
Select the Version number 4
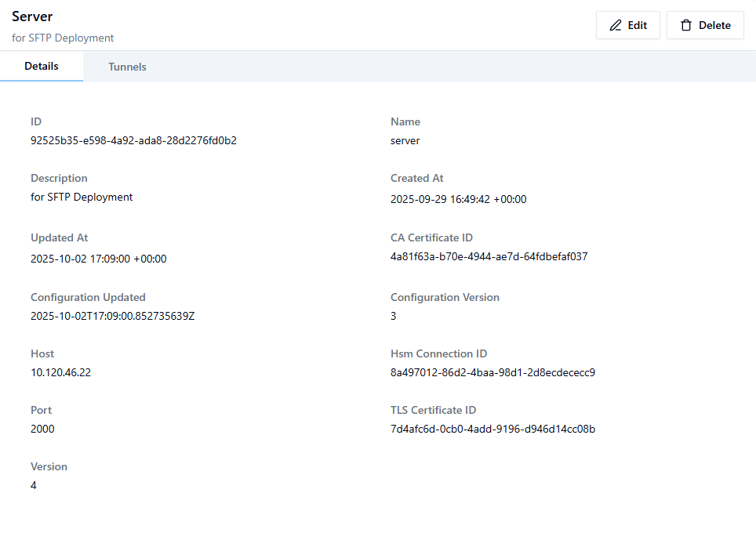coord(34,485)
